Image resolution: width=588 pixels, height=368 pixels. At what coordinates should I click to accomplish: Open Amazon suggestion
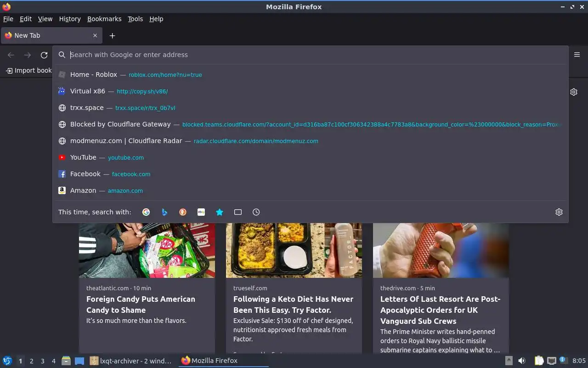pos(311,190)
